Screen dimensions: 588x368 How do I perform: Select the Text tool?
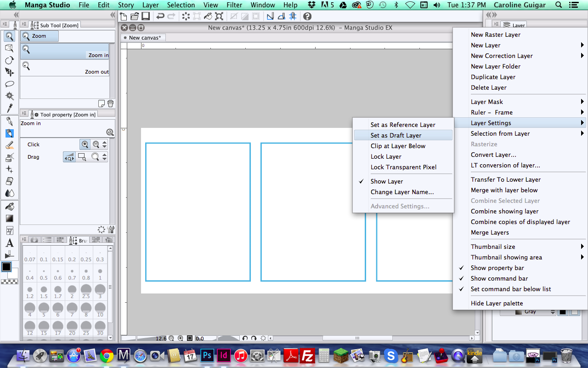(9, 243)
